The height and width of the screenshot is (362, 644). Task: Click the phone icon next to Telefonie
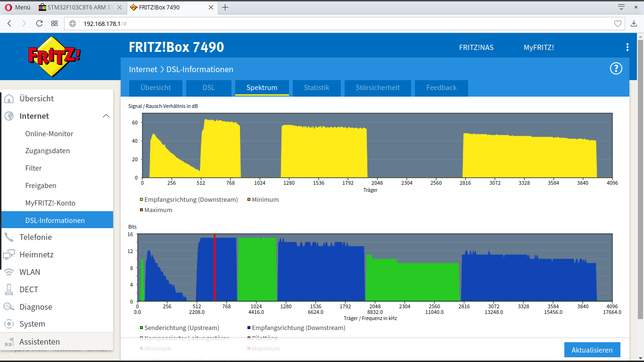[x=9, y=237]
